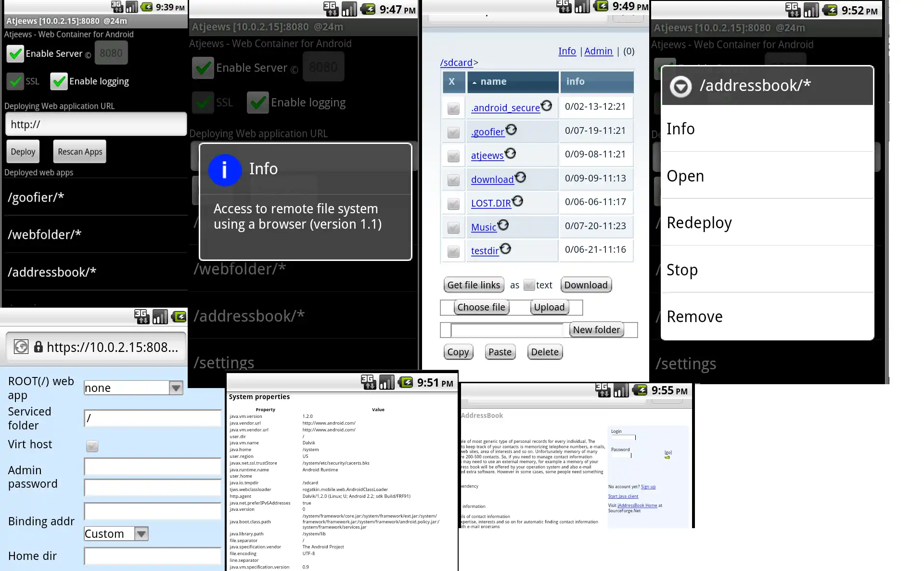Screen dimensions: 924x571
Task: Click Upload button in file browser
Action: click(549, 307)
